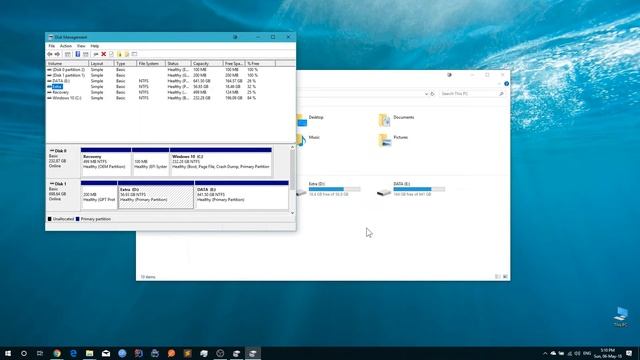Sort by the File System column header
The width and height of the screenshot is (640, 360).
pos(151,64)
